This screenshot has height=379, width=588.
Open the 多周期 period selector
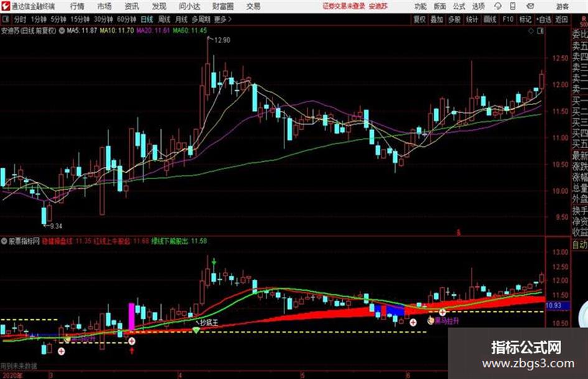[x=201, y=19]
